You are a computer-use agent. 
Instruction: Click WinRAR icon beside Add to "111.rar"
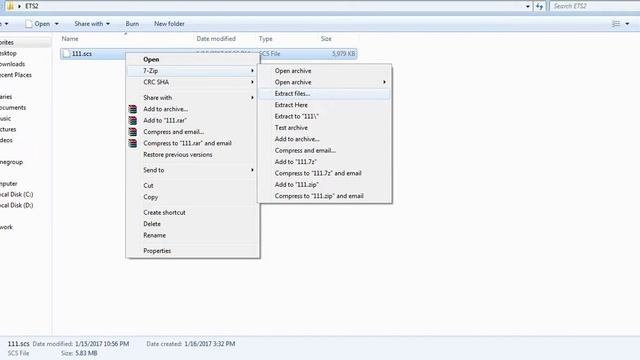pyautogui.click(x=133, y=121)
